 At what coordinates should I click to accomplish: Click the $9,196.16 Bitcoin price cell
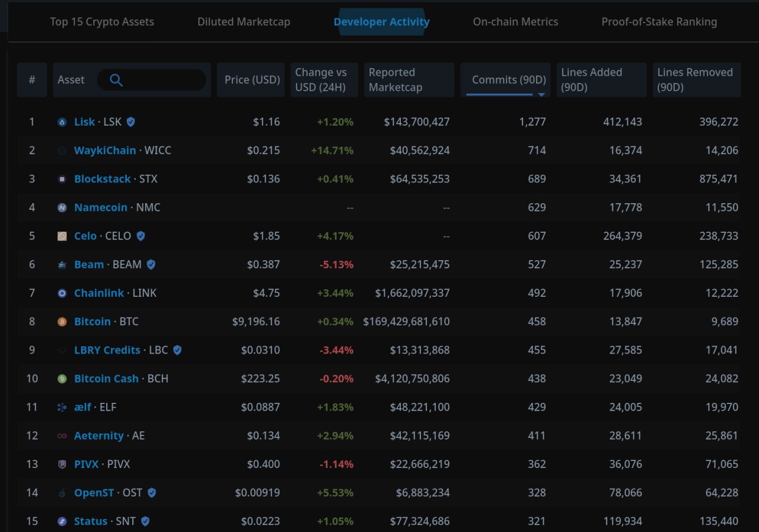pos(256,322)
